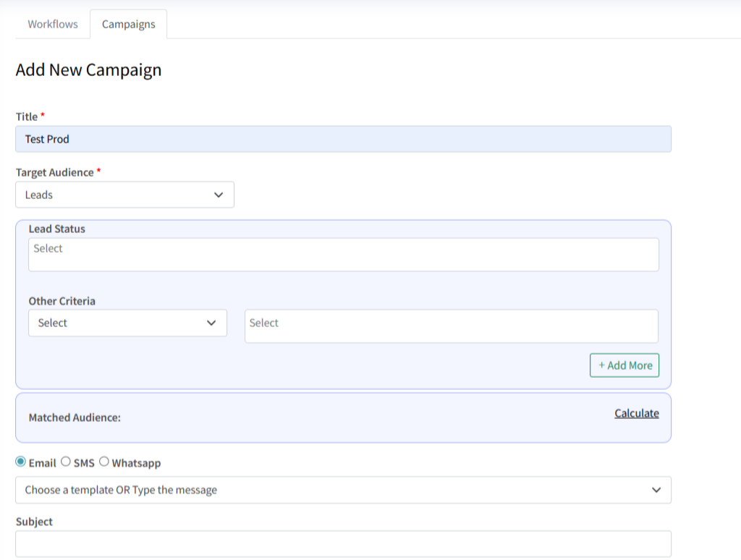Expand the Other Criteria left Select dropdown

tap(127, 323)
